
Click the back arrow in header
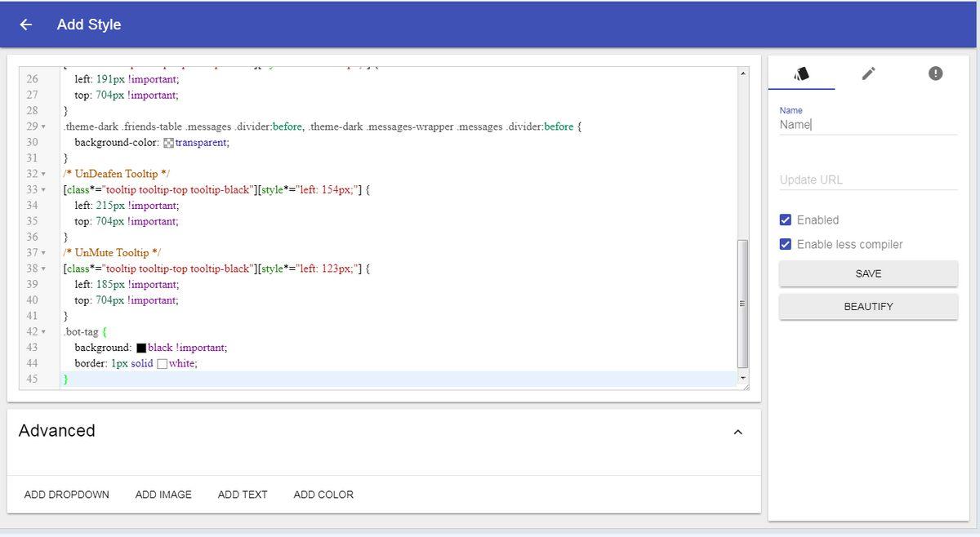[x=26, y=24]
